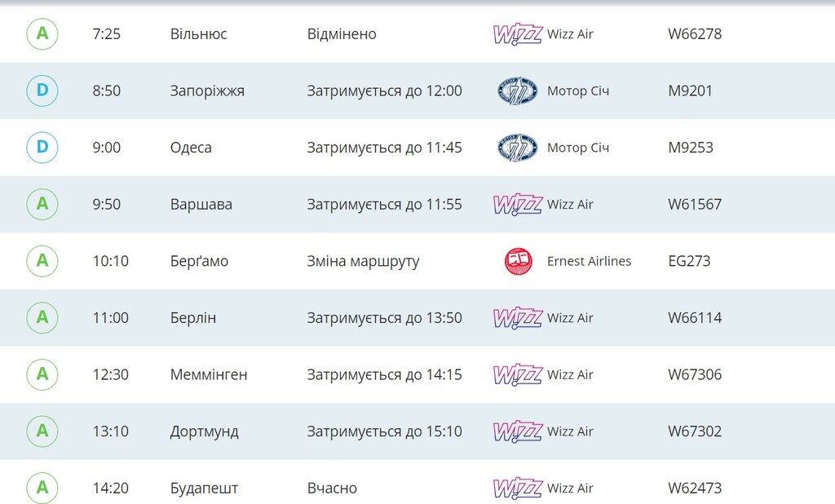
Task: Click the 'Відмінено' cancelled status
Action: tap(342, 34)
